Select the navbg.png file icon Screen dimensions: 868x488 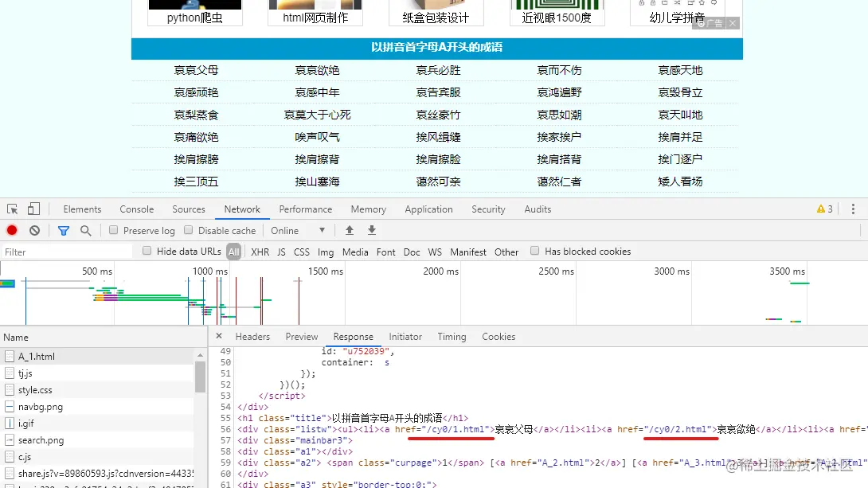click(10, 407)
